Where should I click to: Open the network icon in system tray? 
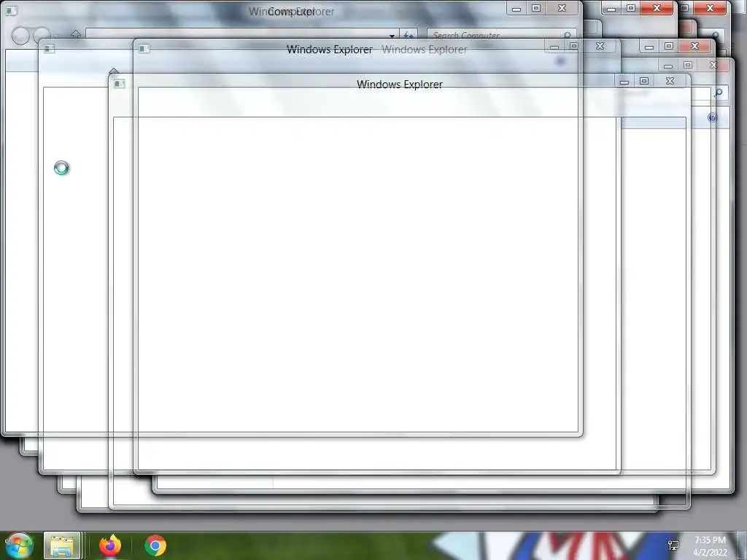click(x=673, y=545)
